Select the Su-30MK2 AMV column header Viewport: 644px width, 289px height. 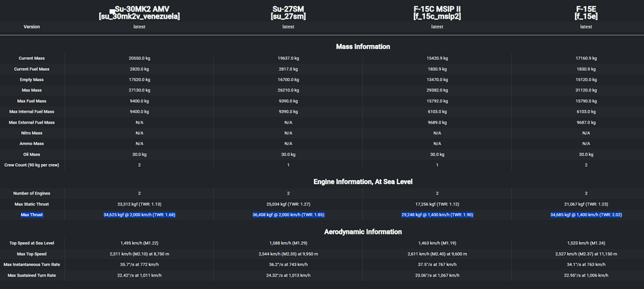[x=139, y=13]
